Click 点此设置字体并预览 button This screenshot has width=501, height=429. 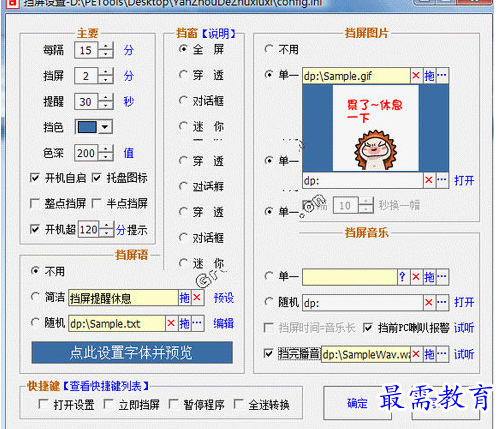pyautogui.click(x=132, y=352)
